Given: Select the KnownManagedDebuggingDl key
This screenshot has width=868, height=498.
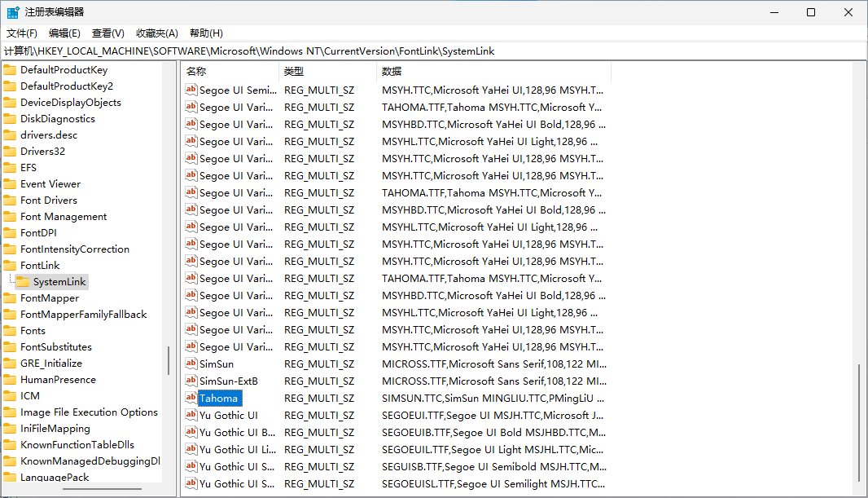Looking at the screenshot, I should (90, 461).
